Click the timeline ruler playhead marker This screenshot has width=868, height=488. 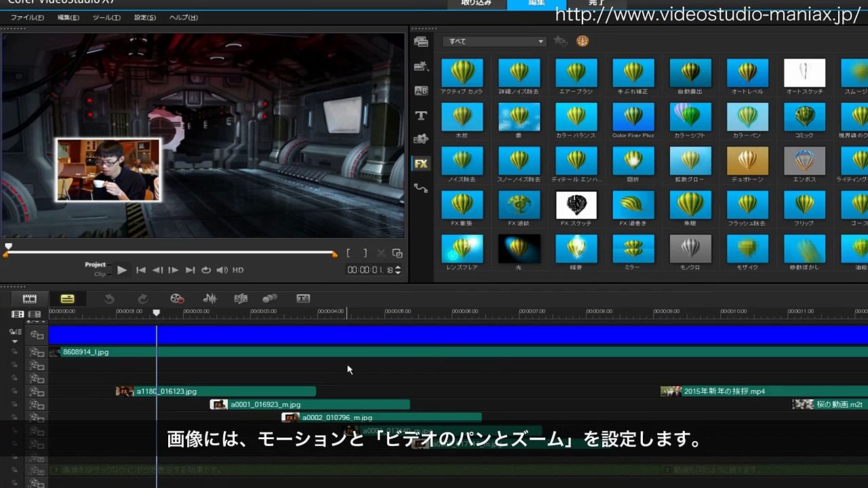click(156, 312)
